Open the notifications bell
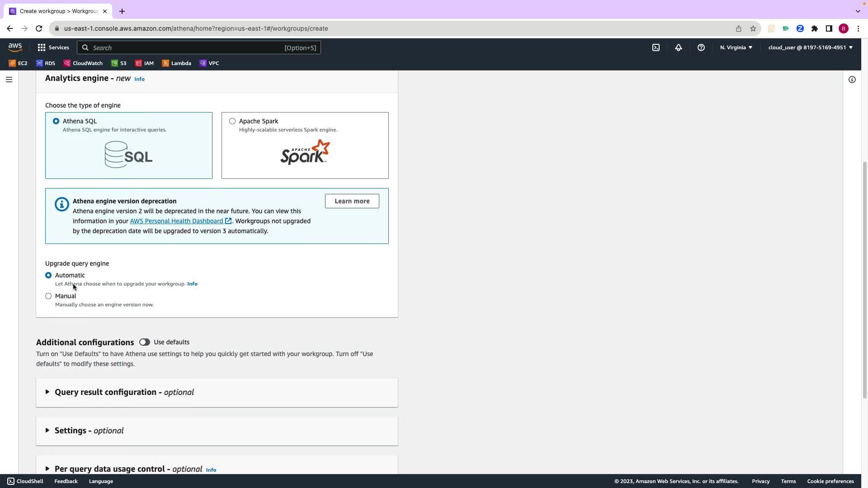This screenshot has height=488, width=868. pos(679,47)
